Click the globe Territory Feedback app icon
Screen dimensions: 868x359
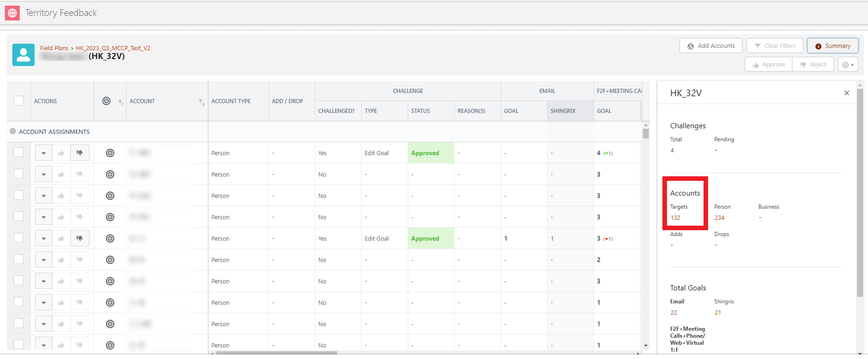tap(12, 13)
